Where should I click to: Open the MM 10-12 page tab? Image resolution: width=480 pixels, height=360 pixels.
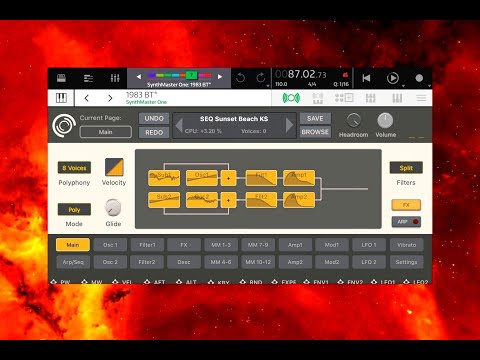pos(258,262)
